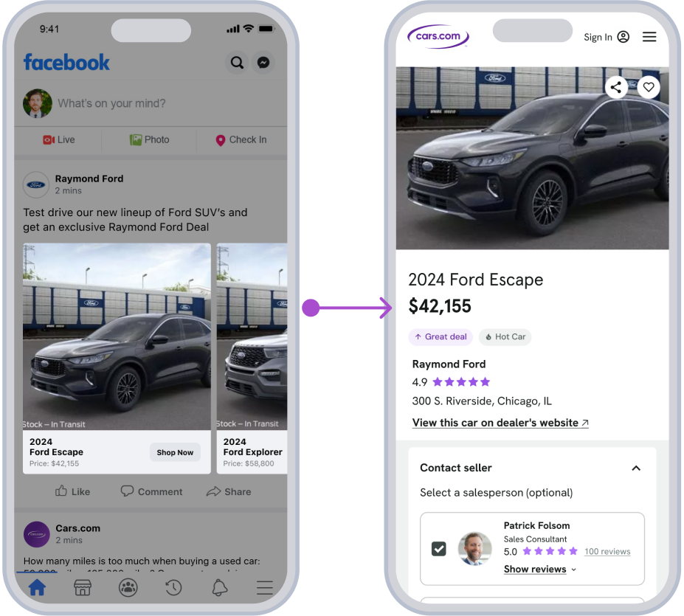This screenshot has height=616, width=684.
Task: Expand Show reviews for Patrick Folsom
Action: click(x=540, y=570)
